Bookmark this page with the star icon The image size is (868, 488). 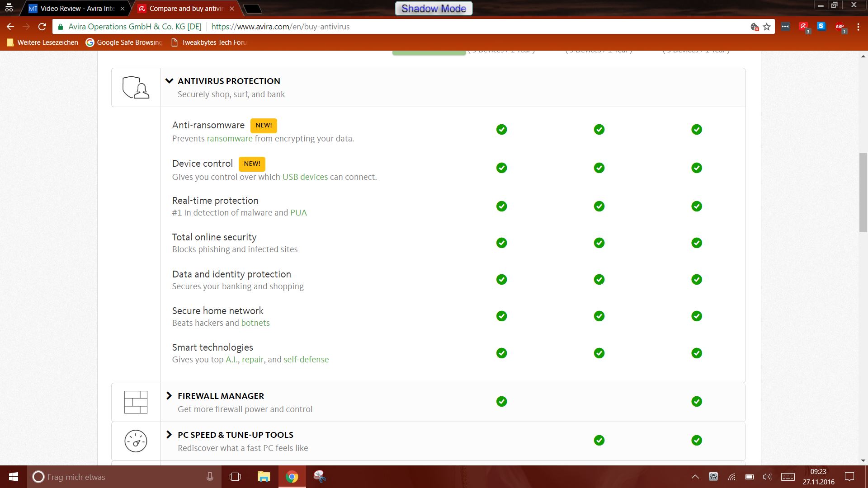pyautogui.click(x=767, y=27)
